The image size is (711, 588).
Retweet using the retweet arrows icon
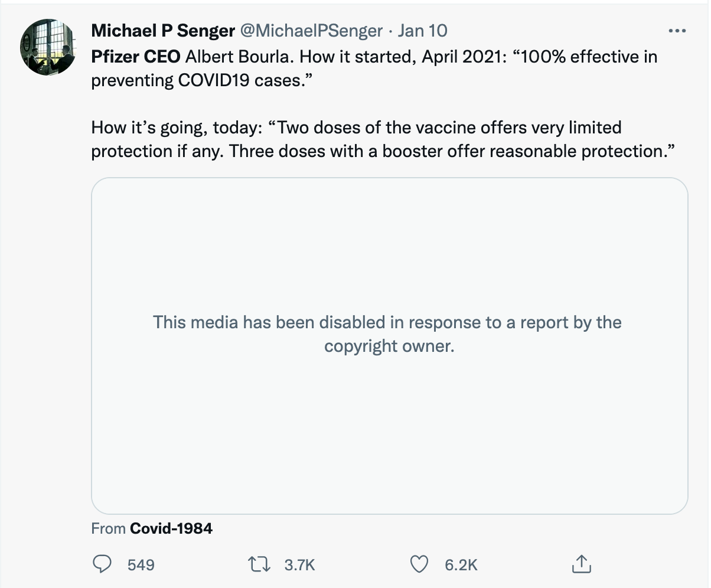pos(260,564)
